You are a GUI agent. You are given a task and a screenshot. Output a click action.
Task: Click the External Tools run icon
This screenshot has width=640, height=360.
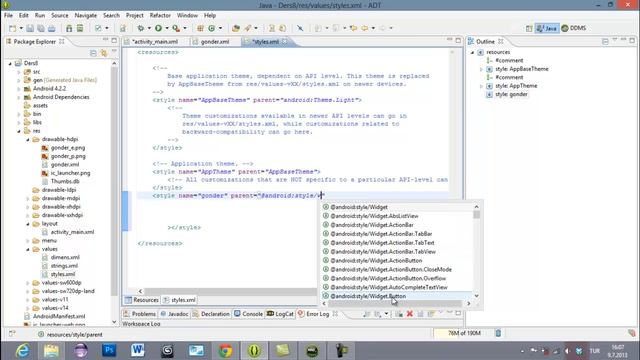pos(176,28)
